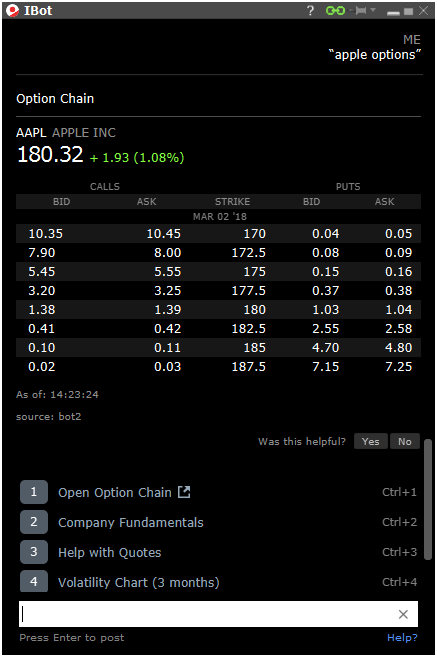Select the 187.5 strike cell

(x=249, y=367)
